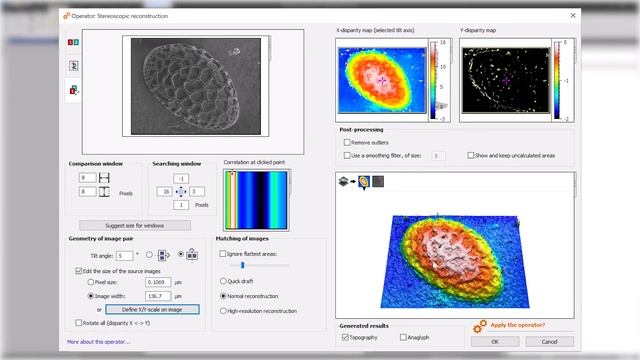Select the horizontal tilt axis radio button
The image size is (640, 360).
(149, 255)
